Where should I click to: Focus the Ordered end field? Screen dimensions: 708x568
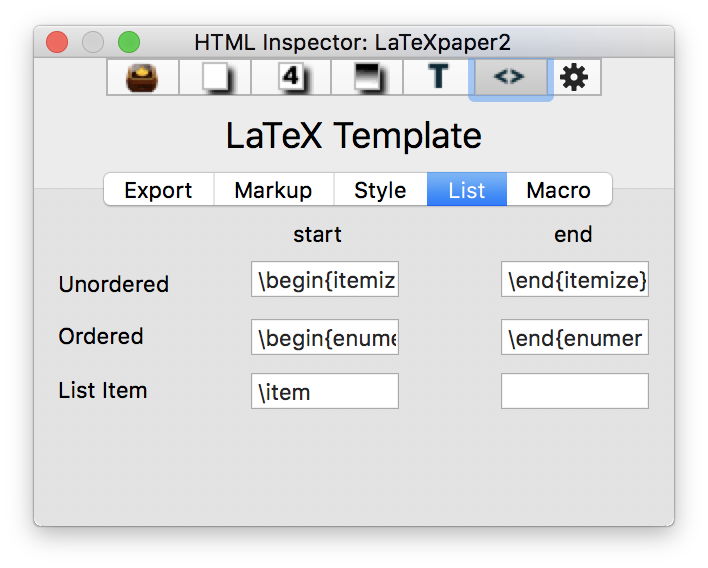pyautogui.click(x=575, y=337)
